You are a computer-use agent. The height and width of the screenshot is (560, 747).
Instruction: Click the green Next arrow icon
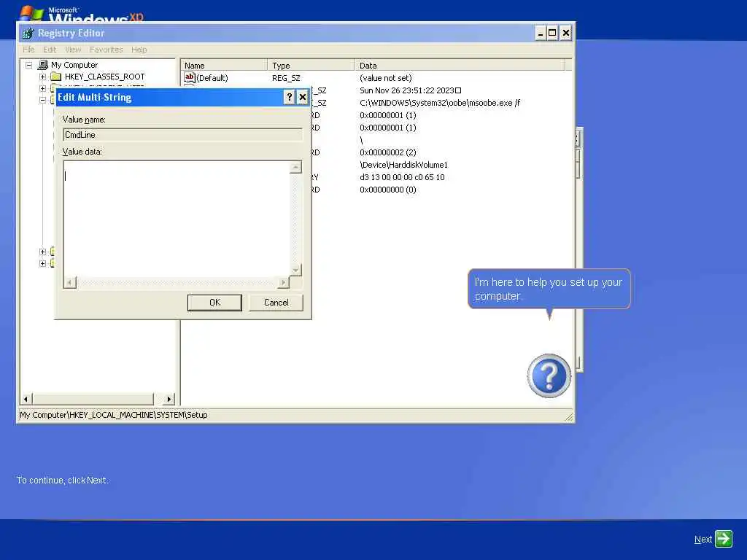(x=723, y=539)
